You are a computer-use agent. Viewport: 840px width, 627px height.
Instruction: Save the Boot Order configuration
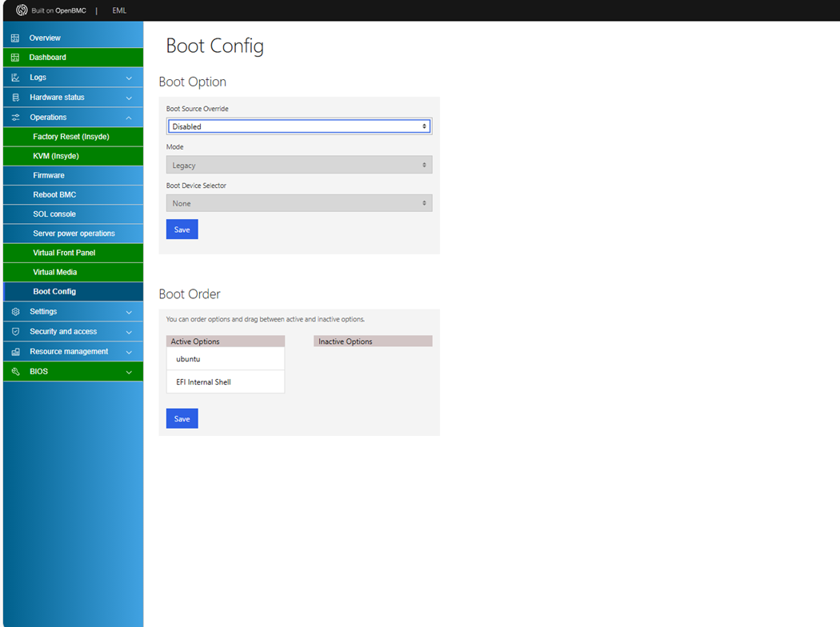point(182,419)
